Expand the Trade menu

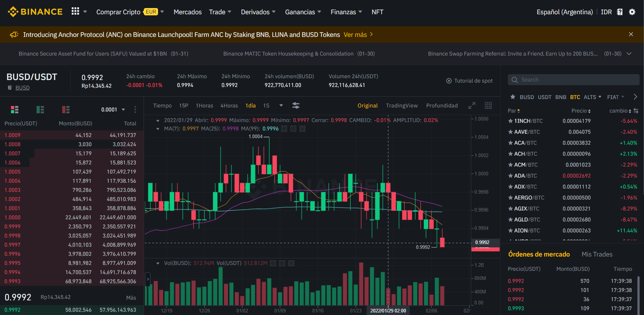coord(229,12)
